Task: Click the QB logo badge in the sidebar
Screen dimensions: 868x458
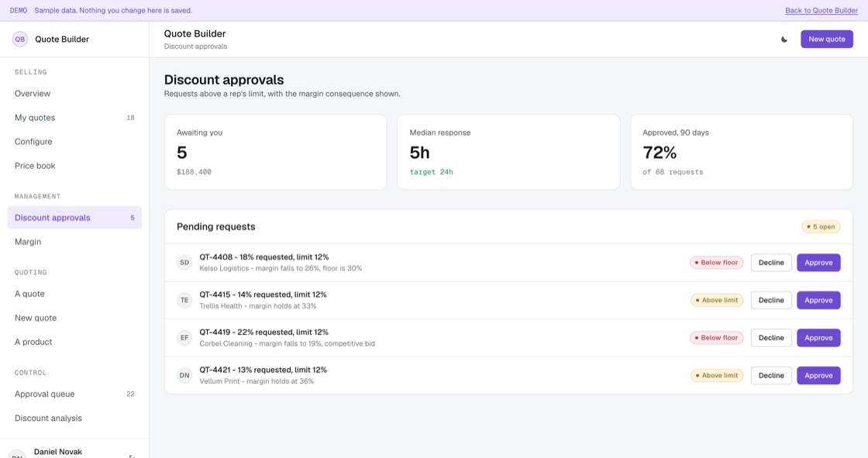Action: [x=20, y=40]
